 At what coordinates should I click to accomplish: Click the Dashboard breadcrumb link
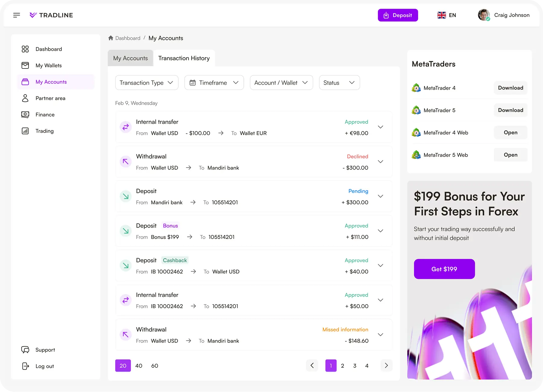128,38
